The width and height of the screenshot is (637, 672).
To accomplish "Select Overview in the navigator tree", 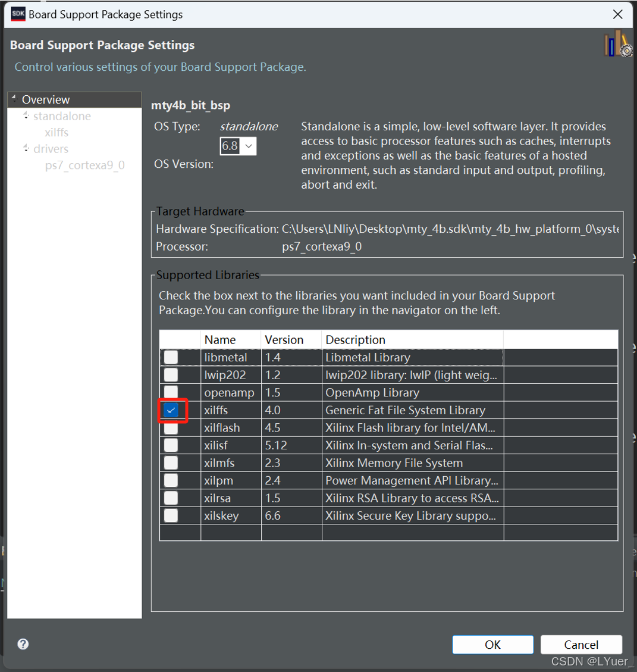I will (46, 99).
